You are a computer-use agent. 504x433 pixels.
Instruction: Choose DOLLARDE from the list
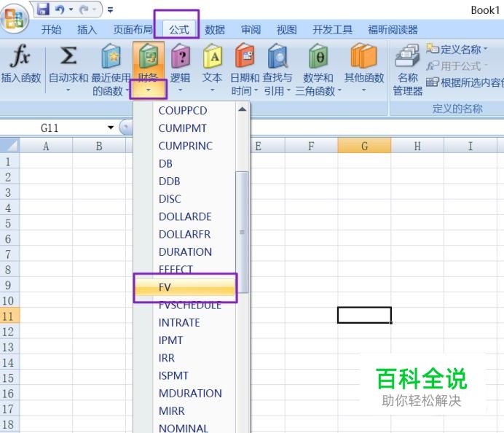(185, 216)
